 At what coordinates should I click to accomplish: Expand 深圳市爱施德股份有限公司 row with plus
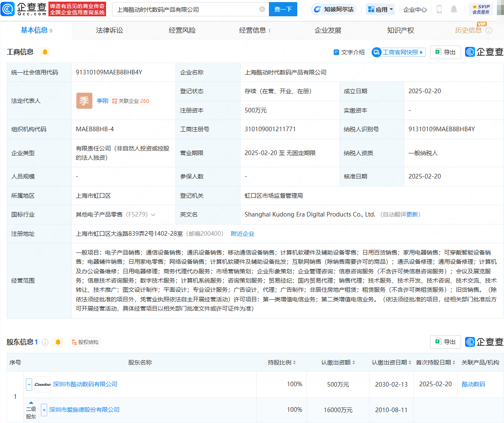[44, 410]
